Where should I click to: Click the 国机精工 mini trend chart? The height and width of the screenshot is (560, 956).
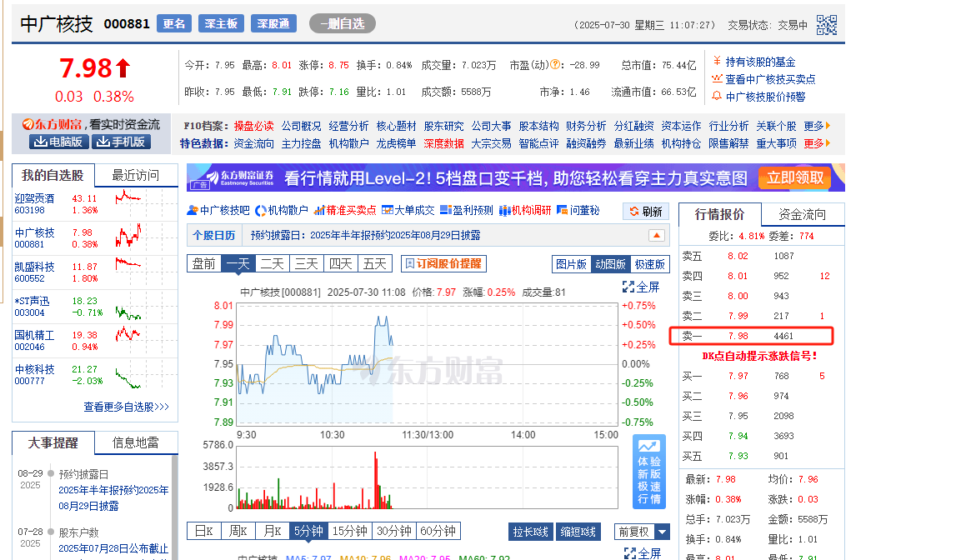click(x=128, y=334)
